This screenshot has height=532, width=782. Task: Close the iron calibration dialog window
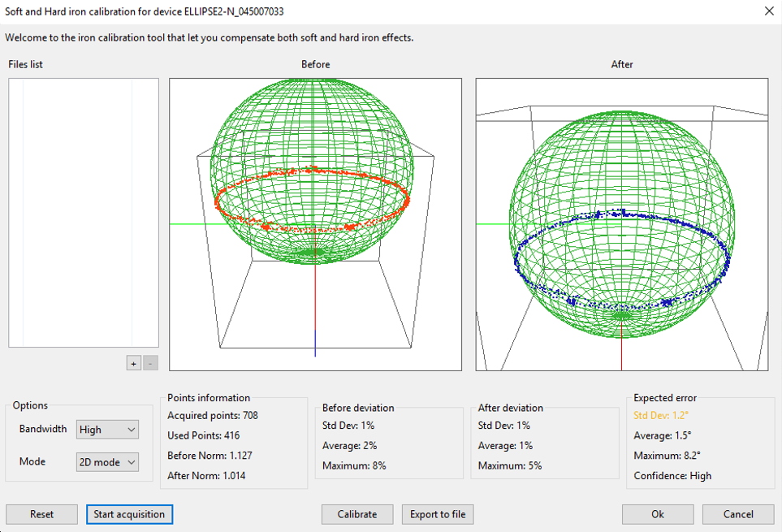(769, 11)
